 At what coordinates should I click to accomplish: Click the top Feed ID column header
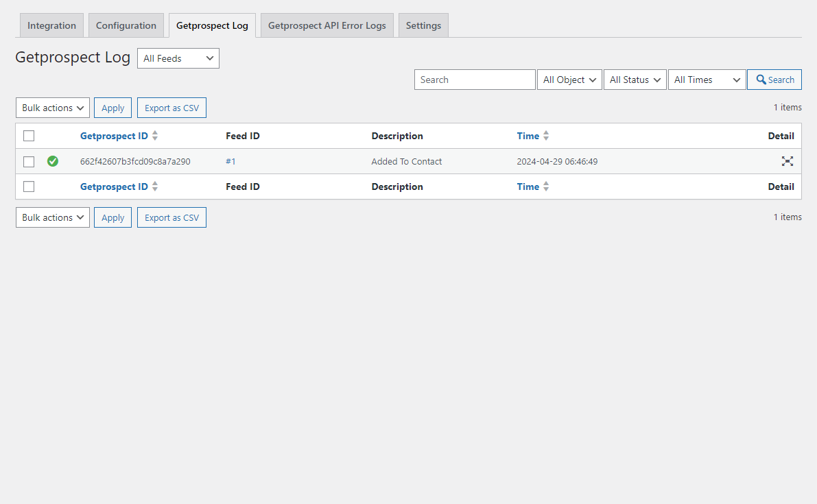pyautogui.click(x=243, y=136)
